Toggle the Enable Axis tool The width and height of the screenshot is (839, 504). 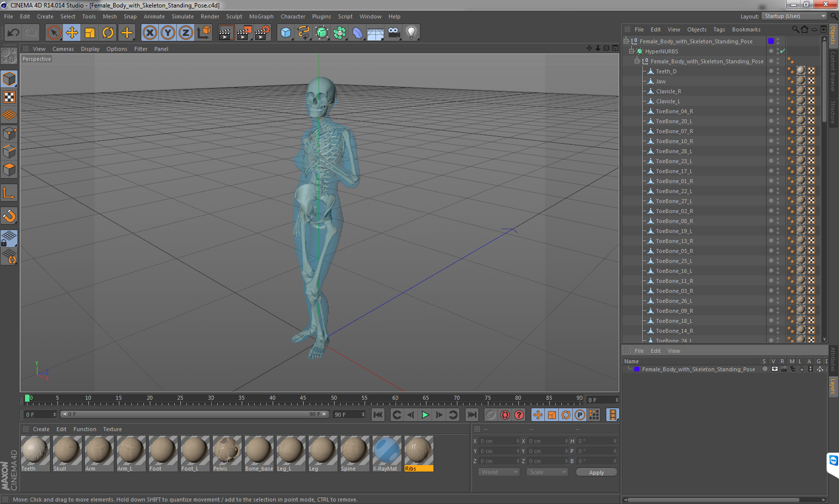[x=9, y=193]
